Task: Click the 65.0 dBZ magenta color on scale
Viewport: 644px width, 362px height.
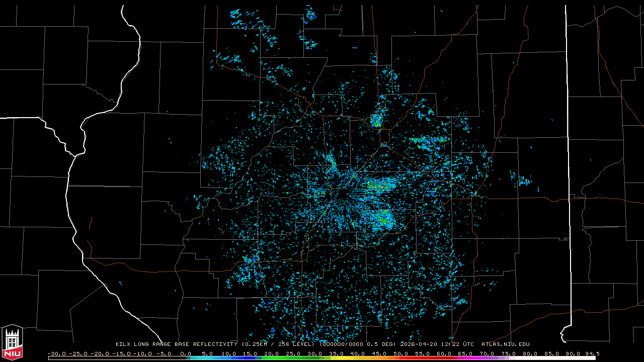Action: click(465, 358)
